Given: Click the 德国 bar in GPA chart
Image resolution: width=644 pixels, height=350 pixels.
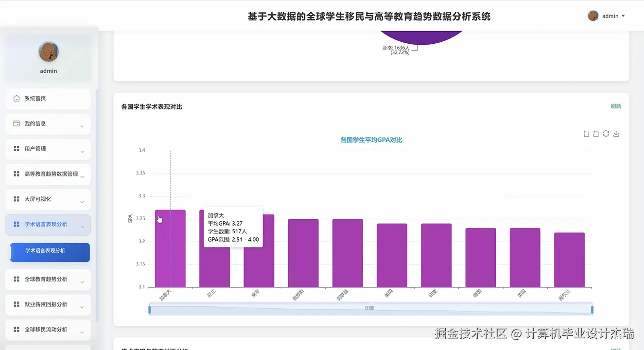Looking at the screenshot, I should [x=481, y=258].
